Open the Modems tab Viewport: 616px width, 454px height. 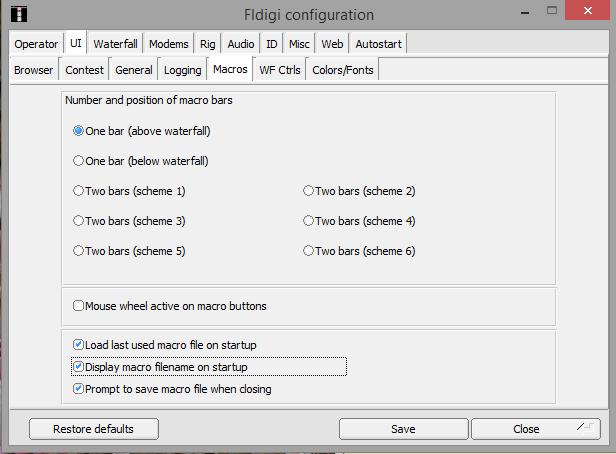(x=169, y=44)
